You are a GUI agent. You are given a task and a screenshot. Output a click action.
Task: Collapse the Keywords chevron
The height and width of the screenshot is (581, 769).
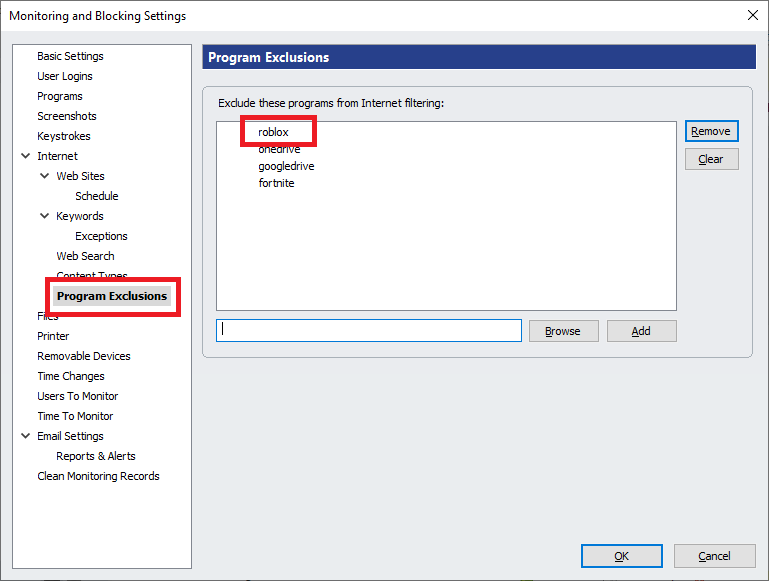45,216
